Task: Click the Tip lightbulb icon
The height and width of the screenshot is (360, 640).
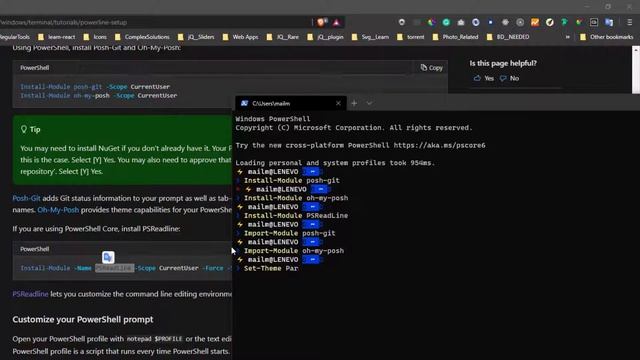Action: [24, 129]
